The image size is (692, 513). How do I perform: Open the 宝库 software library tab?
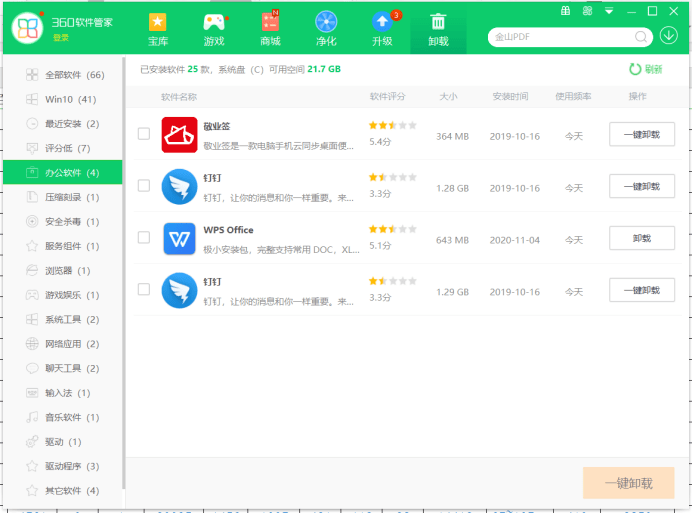158,30
